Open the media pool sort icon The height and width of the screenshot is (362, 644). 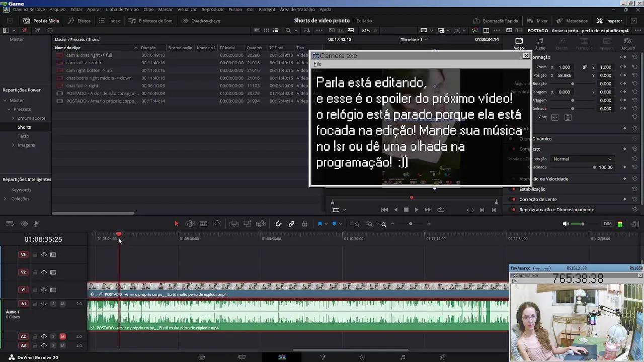pyautogui.click(x=306, y=30)
